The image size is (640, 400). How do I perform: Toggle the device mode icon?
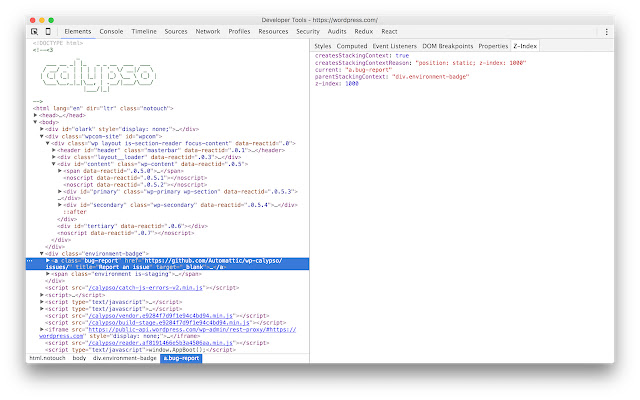tap(49, 31)
